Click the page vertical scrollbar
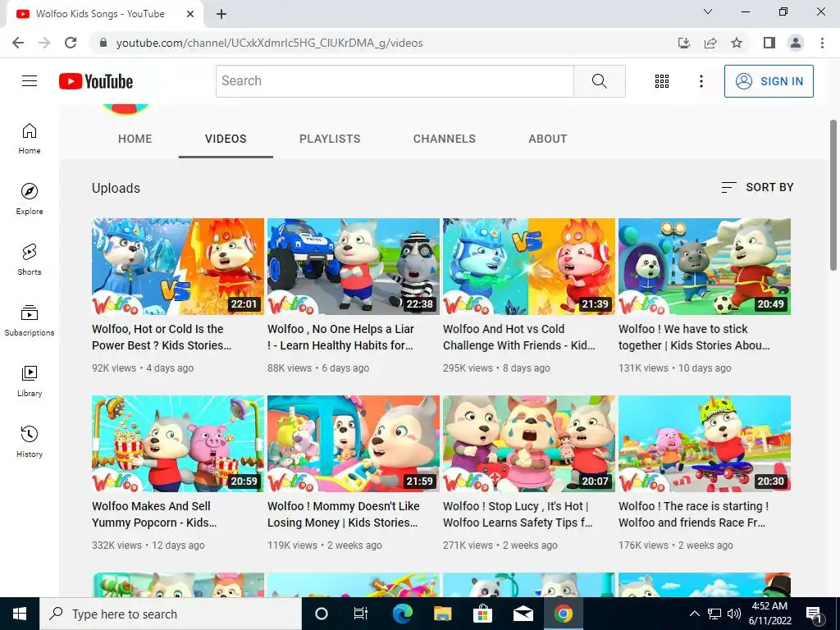Viewport: 840px width, 630px height. click(x=833, y=195)
